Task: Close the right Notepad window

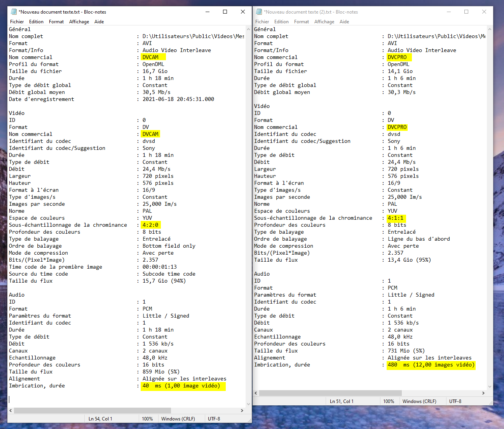Action: click(x=484, y=12)
